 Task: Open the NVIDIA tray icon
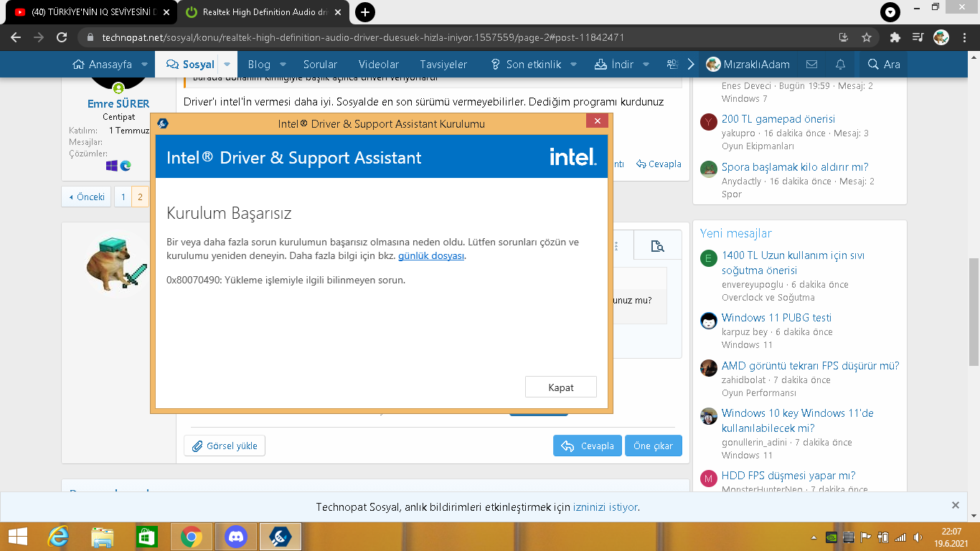click(x=831, y=537)
